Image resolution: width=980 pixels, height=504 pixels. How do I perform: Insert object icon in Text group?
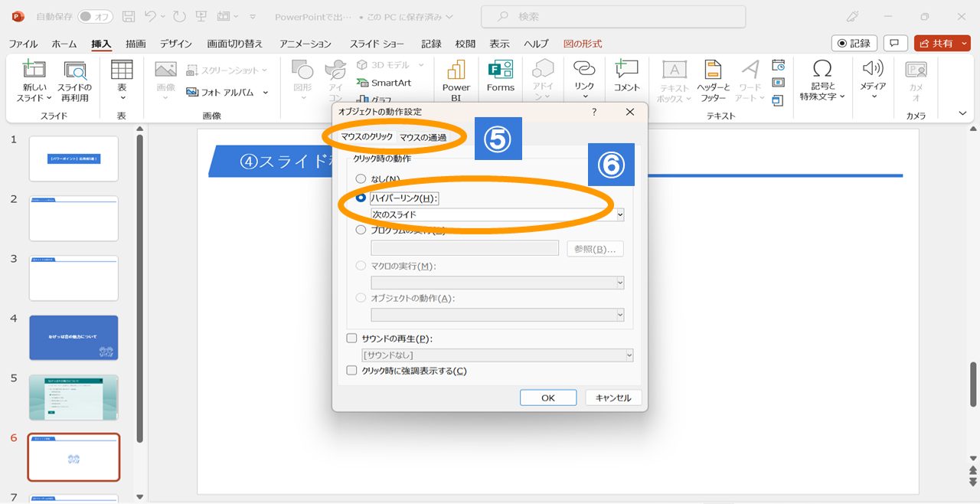pyautogui.click(x=778, y=100)
